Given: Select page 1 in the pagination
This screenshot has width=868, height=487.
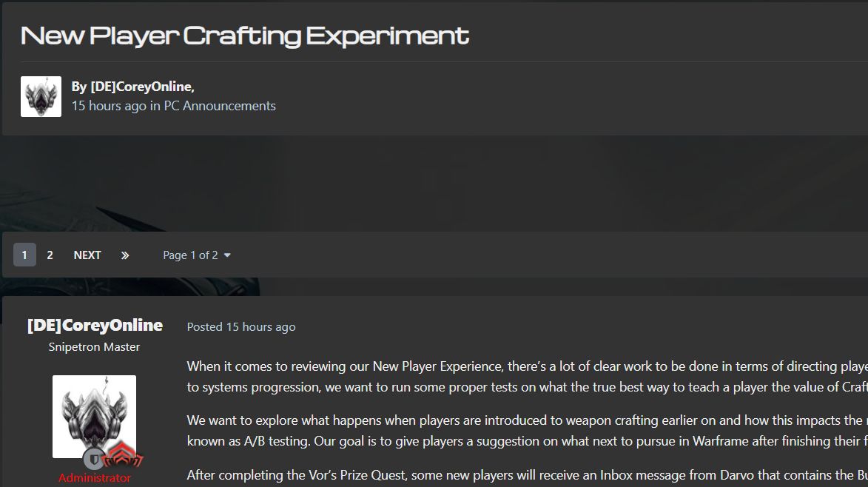Looking at the screenshot, I should [x=24, y=255].
